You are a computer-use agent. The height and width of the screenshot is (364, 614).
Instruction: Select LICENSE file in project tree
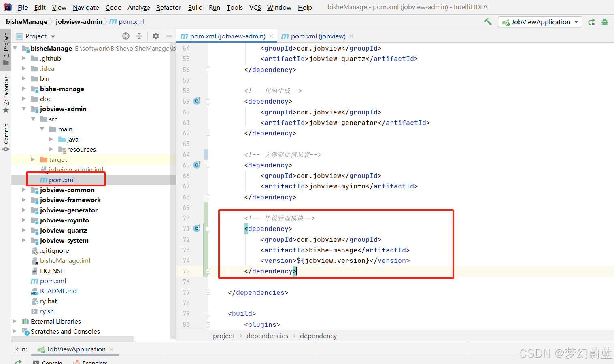click(x=52, y=271)
